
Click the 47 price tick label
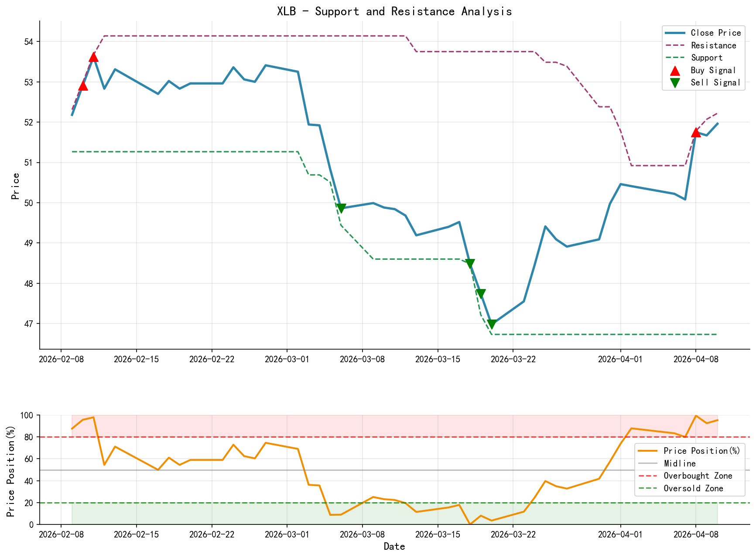[29, 324]
